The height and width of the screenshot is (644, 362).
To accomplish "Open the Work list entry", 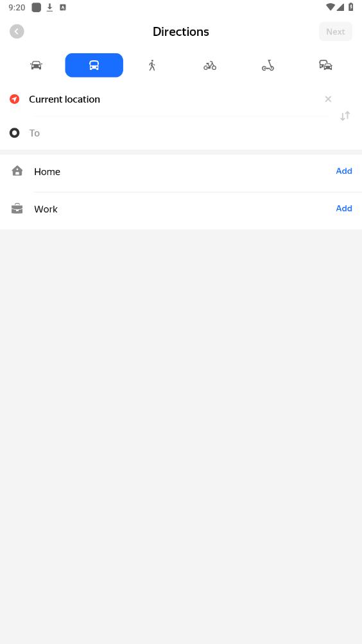I will (x=181, y=209).
